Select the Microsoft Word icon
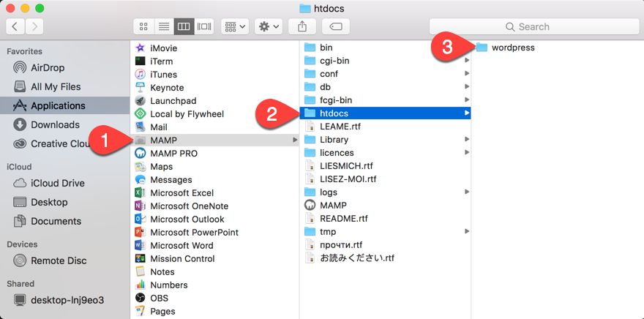This screenshot has width=644, height=319. 141,246
